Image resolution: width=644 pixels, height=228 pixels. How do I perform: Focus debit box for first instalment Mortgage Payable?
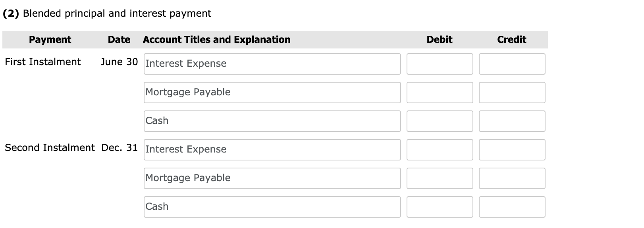440,93
